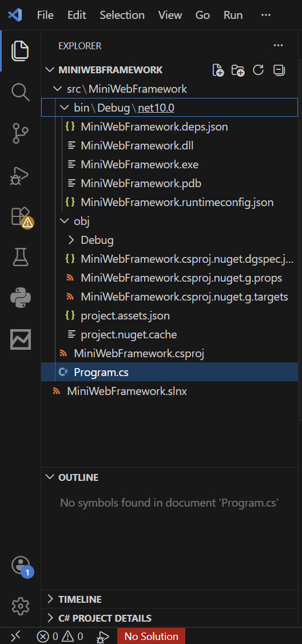
Task: Open the Accounts icon with notification badge
Action: tap(21, 566)
